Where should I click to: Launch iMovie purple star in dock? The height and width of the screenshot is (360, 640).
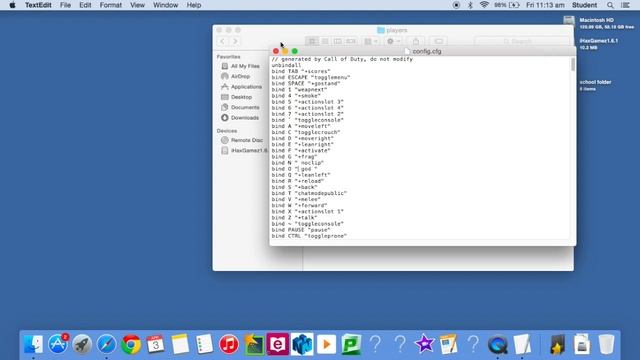[x=424, y=344]
